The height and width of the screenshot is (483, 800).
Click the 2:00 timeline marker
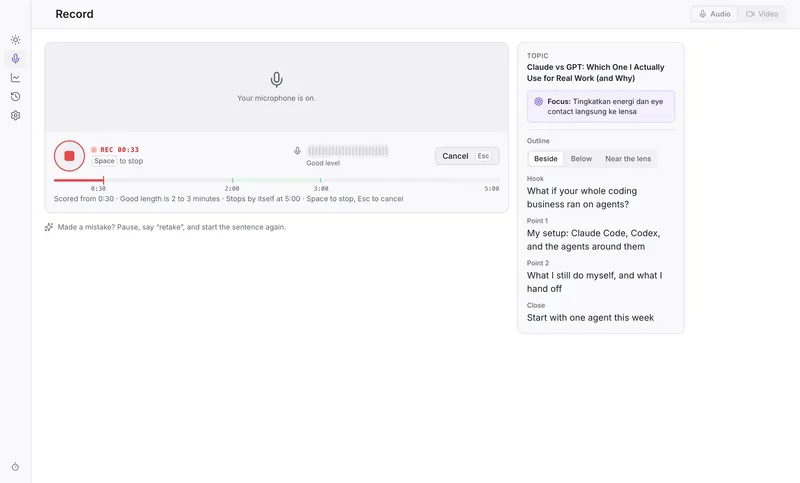pos(232,180)
